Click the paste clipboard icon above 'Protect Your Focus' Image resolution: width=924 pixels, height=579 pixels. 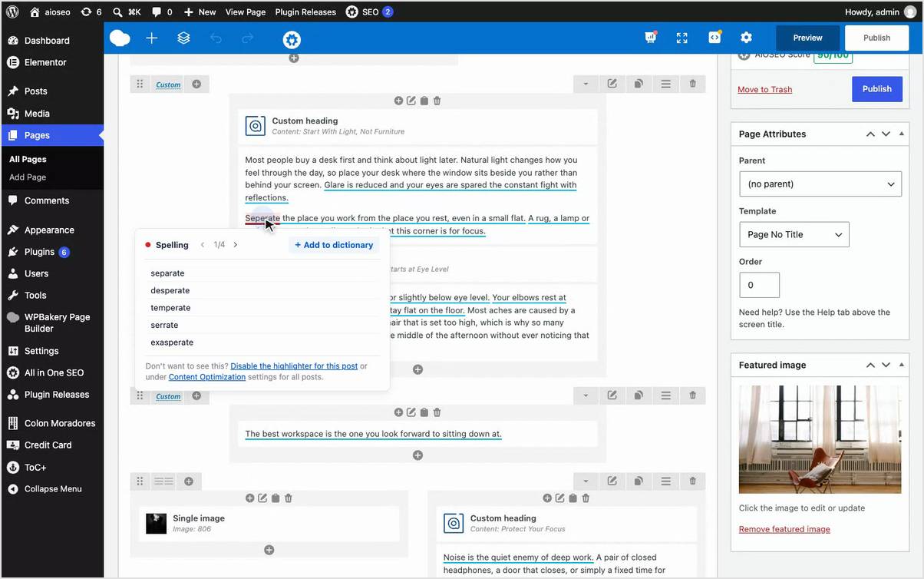click(573, 498)
